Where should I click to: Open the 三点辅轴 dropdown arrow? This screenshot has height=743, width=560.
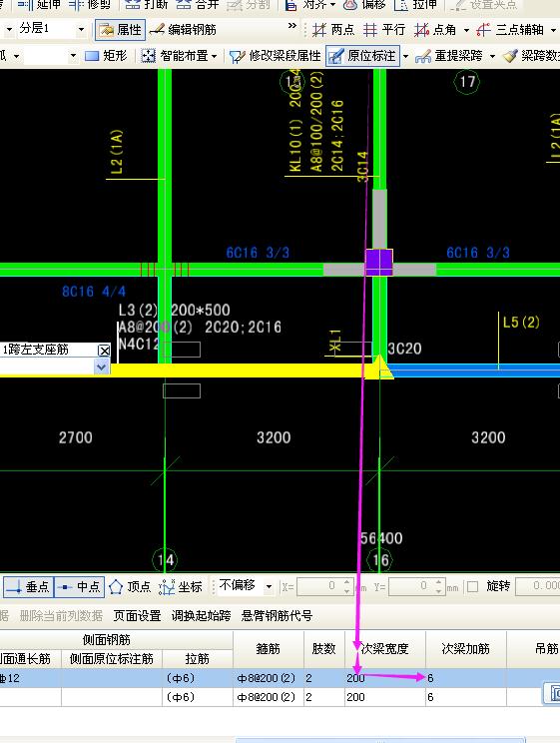553,30
